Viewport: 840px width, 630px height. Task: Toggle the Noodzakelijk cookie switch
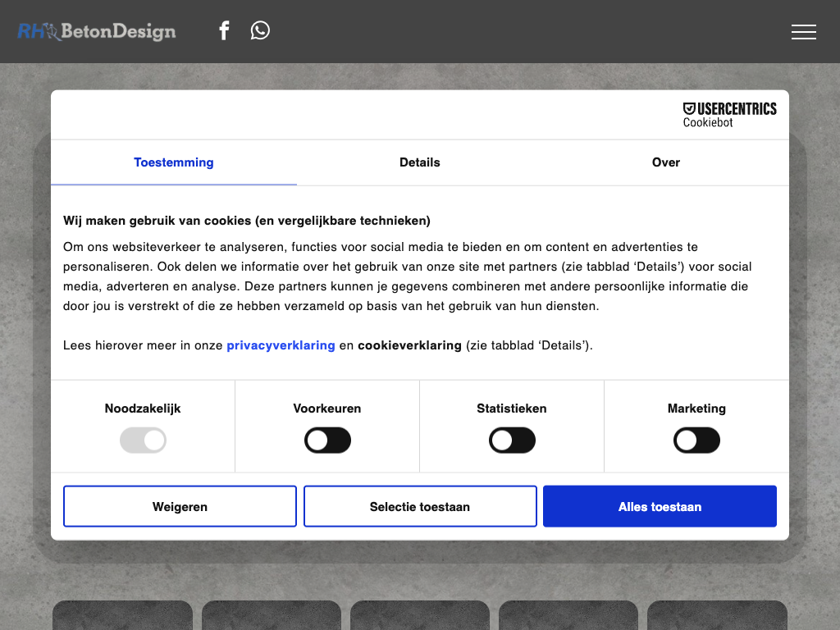pos(143,441)
